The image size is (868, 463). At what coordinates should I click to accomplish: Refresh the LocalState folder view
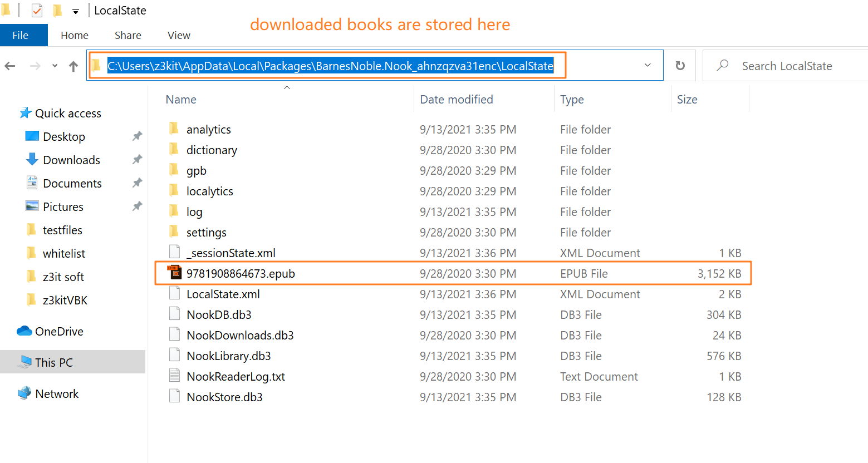pyautogui.click(x=680, y=66)
